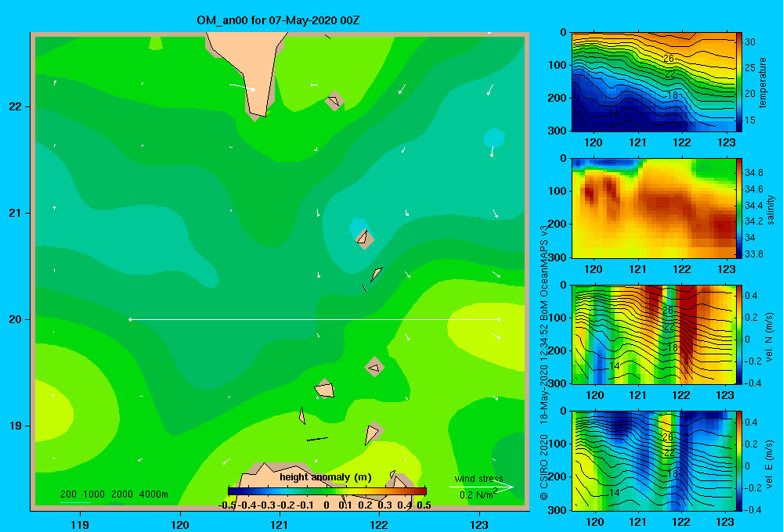Click depth label "100" on temperature plot
Viewport: 783px width, 532px height.
(x=557, y=65)
